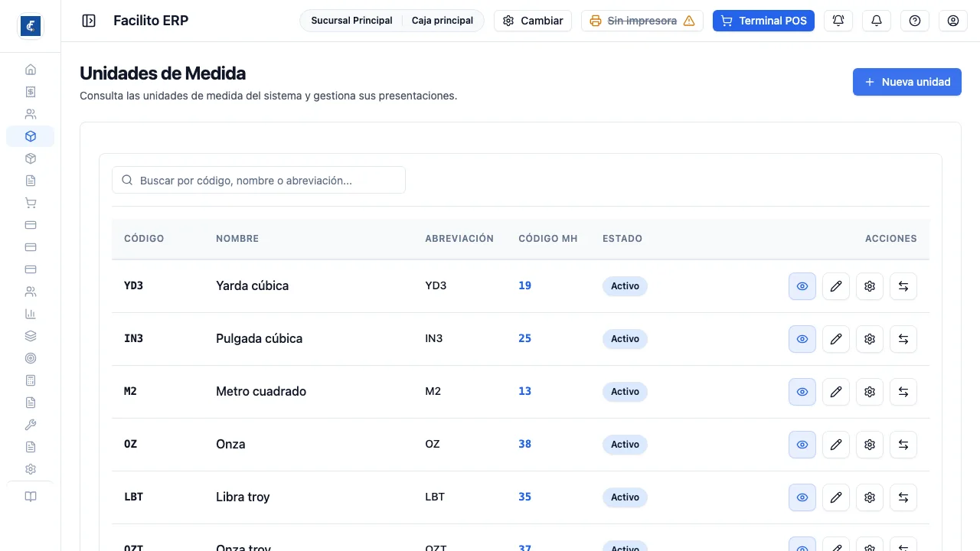Open gear settings for the Yarda cúbica row

870,286
